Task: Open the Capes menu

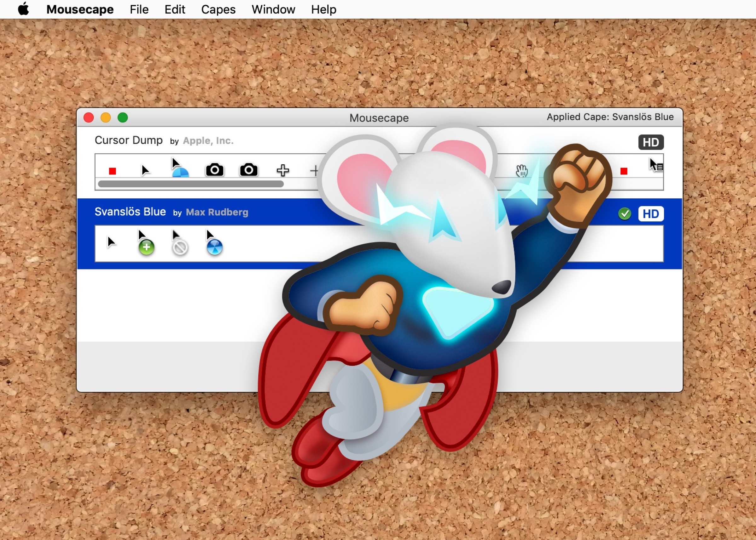Action: click(218, 9)
